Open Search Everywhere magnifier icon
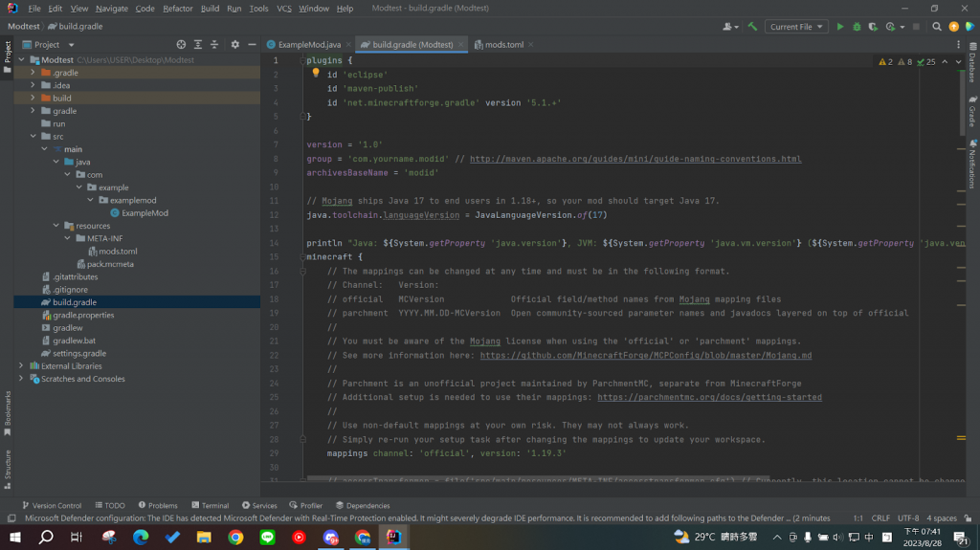980x550 pixels. [x=936, y=27]
